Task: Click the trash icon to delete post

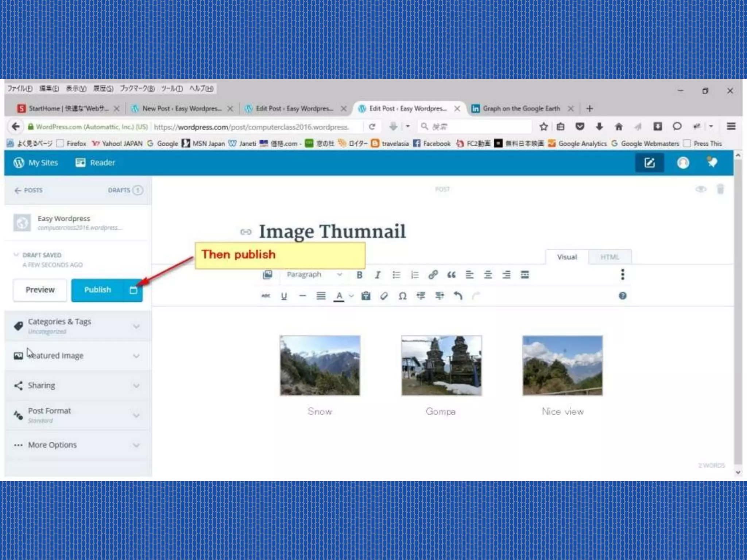Action: tap(720, 189)
